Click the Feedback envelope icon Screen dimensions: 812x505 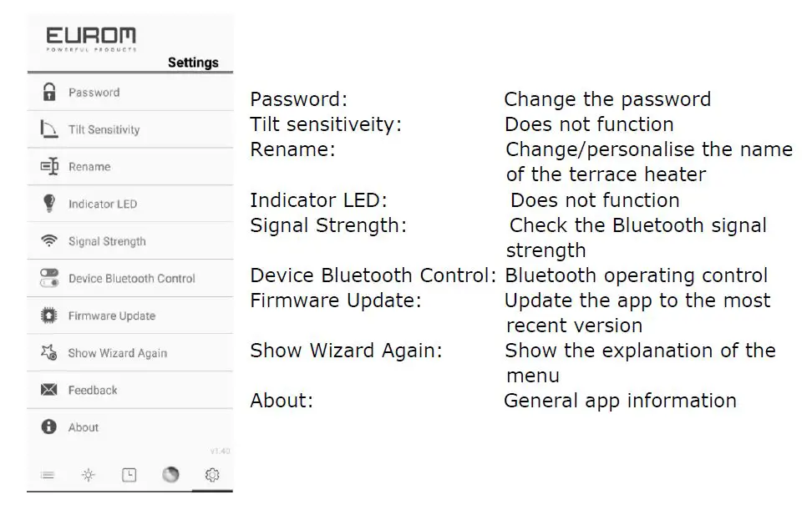49,390
